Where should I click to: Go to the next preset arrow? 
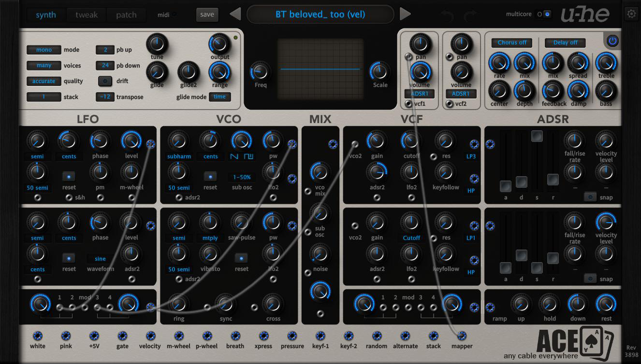click(x=406, y=14)
